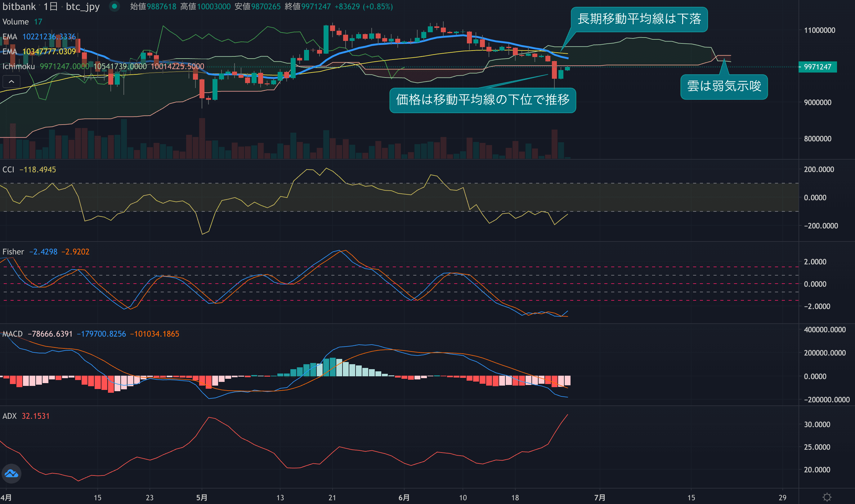Select the 雲は弱気示唆 callout annotation
The height and width of the screenshot is (504, 855).
724,86
